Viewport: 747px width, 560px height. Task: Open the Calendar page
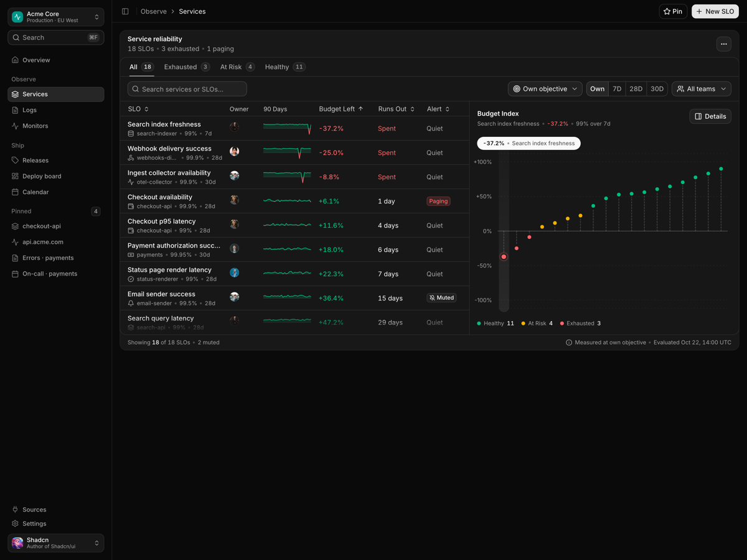[56, 192]
